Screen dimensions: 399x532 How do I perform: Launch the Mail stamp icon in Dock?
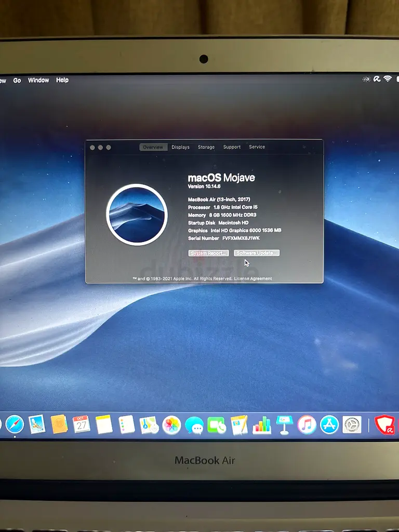pyautogui.click(x=37, y=424)
